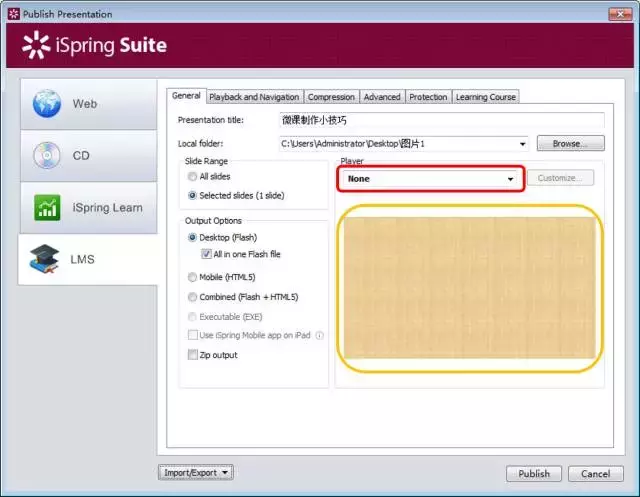This screenshot has height=497, width=640.
Task: Click the player preview thumbnail area
Action: (x=470, y=288)
